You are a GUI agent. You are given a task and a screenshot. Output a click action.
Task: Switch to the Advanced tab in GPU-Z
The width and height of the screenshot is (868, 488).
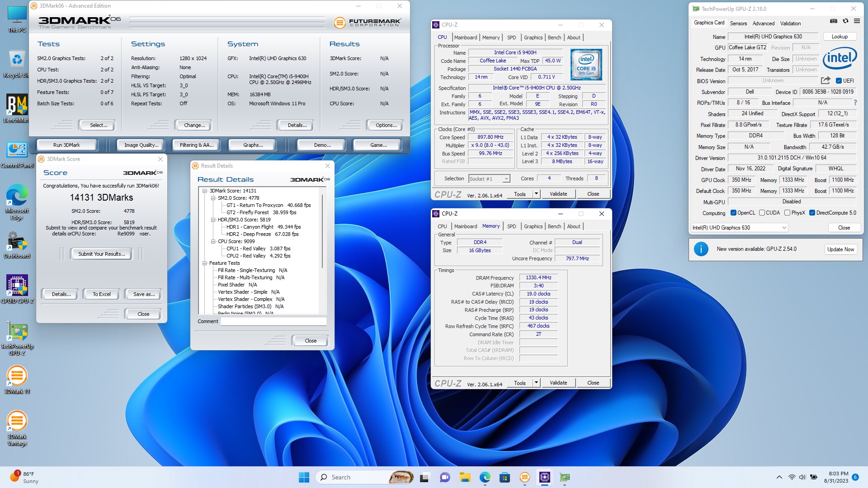[x=764, y=23]
